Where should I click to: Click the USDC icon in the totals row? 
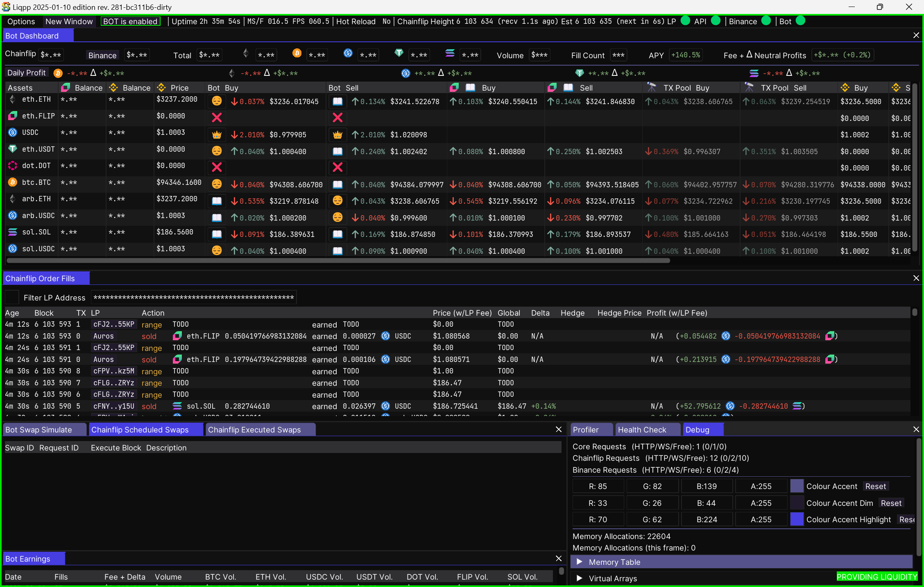pos(348,53)
